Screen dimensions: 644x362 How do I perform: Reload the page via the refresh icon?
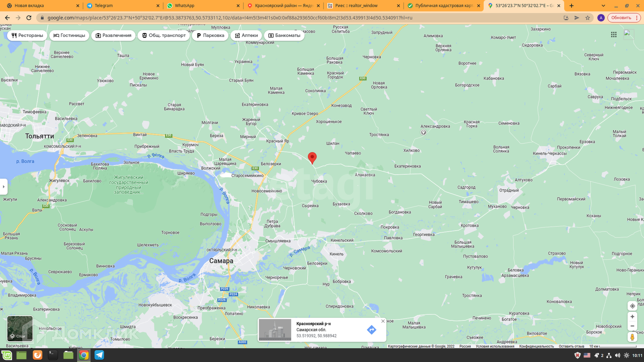29,18
